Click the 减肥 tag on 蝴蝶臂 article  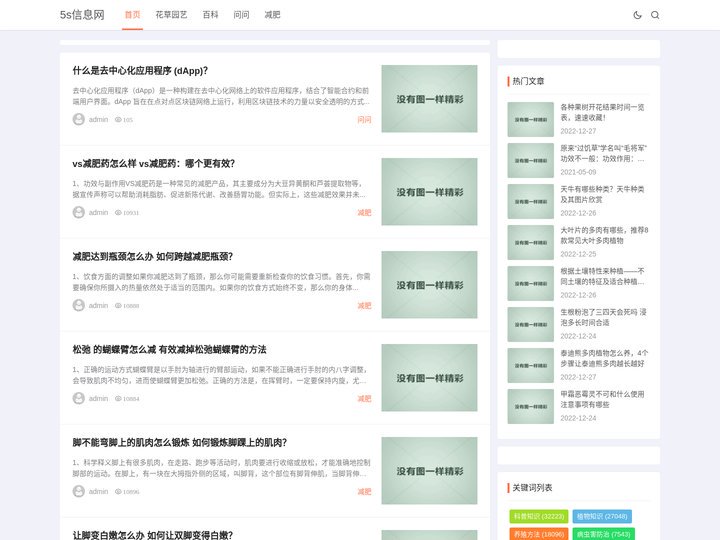[364, 398]
